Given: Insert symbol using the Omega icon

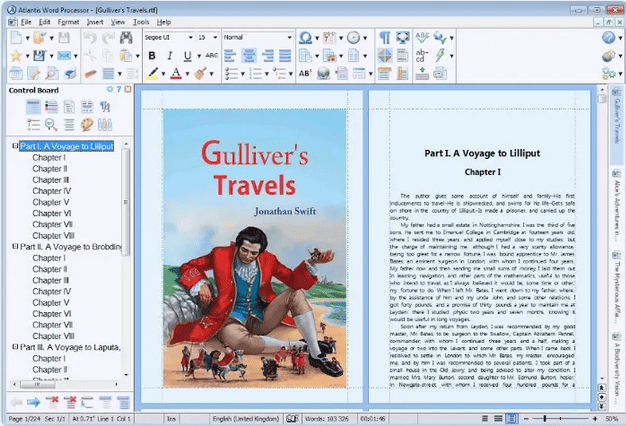Looking at the screenshot, I should point(305,38).
